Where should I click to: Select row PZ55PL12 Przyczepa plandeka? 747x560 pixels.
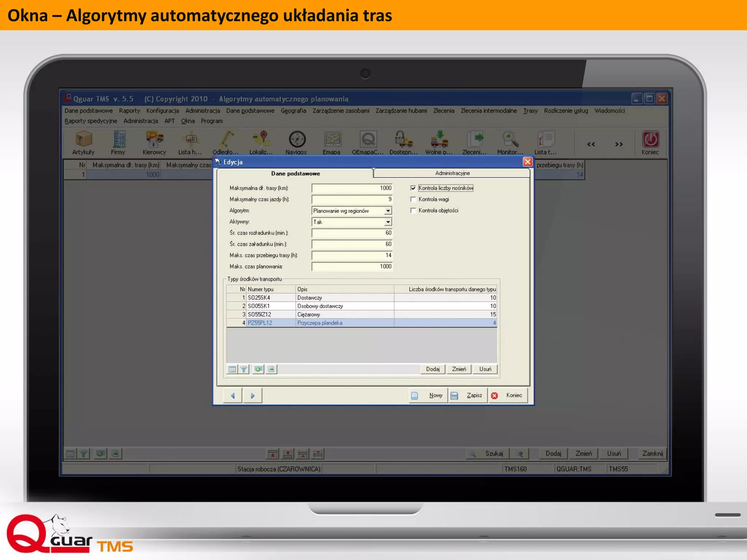click(362, 323)
